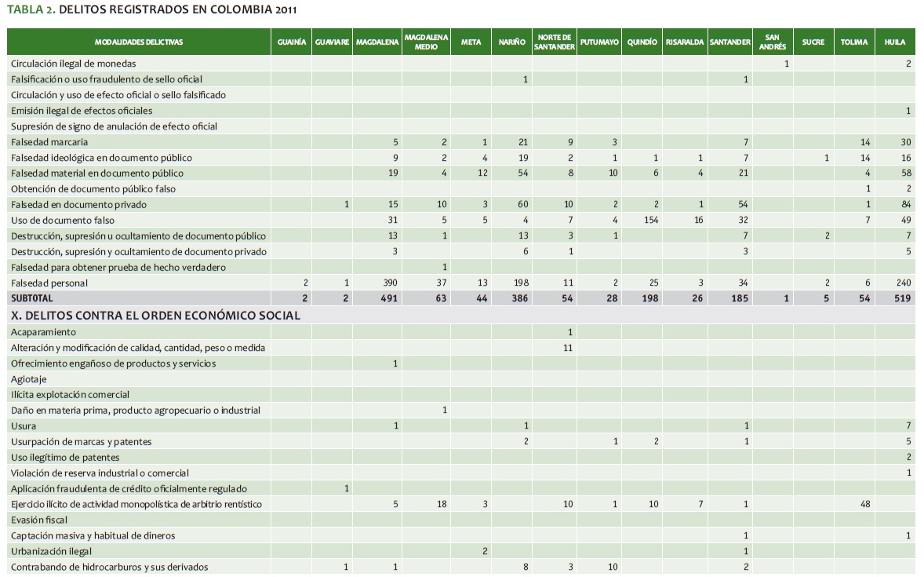Click the Evasión fiscal row label
Screen dimensions: 924x577
(x=39, y=520)
